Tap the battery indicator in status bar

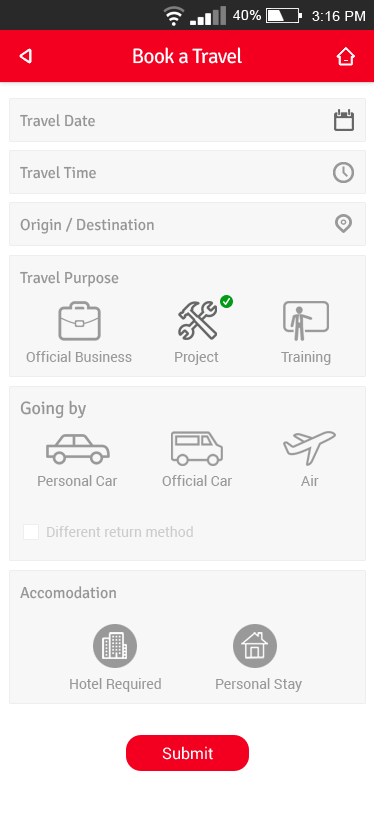(284, 16)
